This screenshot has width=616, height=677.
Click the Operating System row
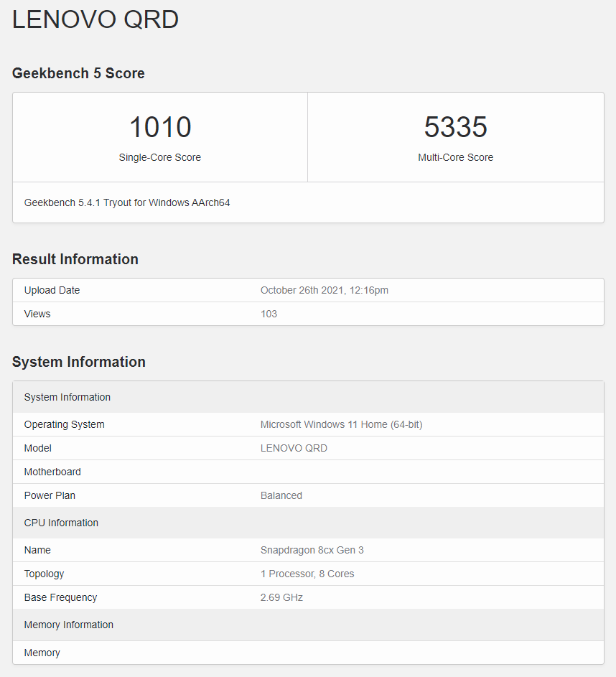64,424
